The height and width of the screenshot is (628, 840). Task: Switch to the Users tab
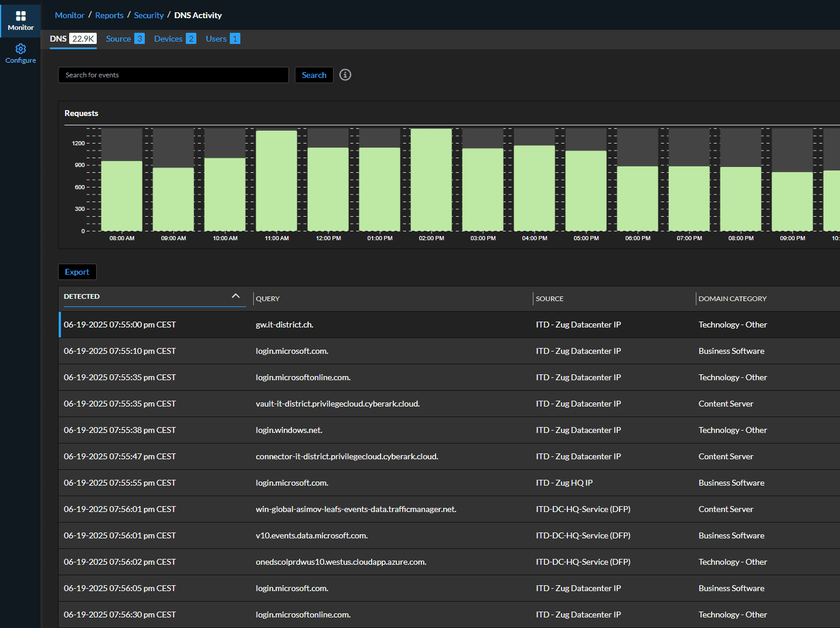click(223, 39)
